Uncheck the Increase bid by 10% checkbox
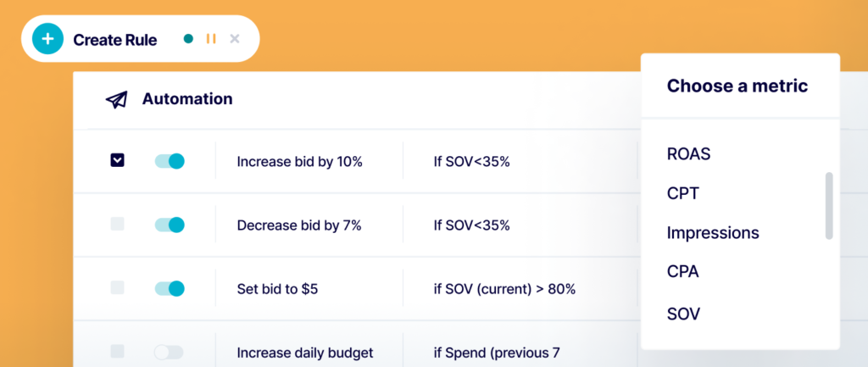This screenshot has height=367, width=868. tap(118, 160)
